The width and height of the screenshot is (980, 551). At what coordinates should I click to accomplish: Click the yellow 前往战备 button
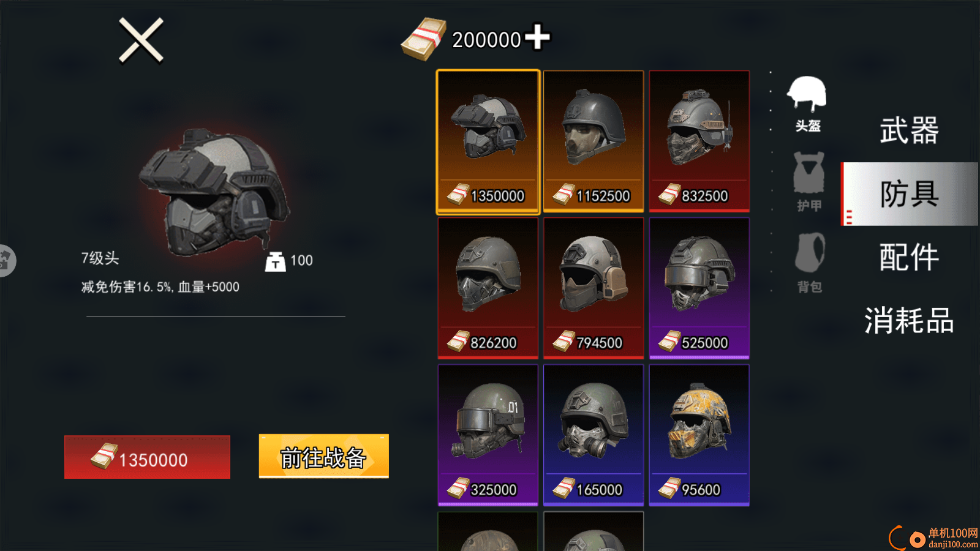324,457
